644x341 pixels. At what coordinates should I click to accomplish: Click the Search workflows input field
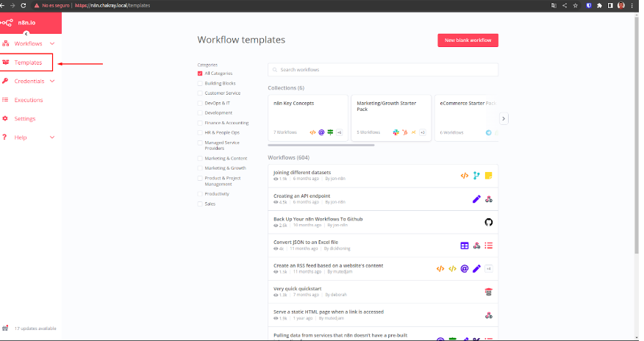[x=382, y=70]
